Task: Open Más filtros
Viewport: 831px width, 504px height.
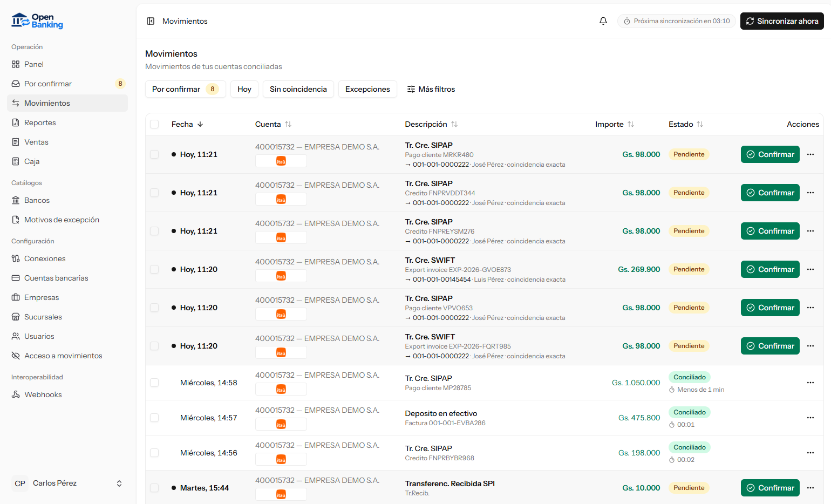Action: [x=431, y=89]
